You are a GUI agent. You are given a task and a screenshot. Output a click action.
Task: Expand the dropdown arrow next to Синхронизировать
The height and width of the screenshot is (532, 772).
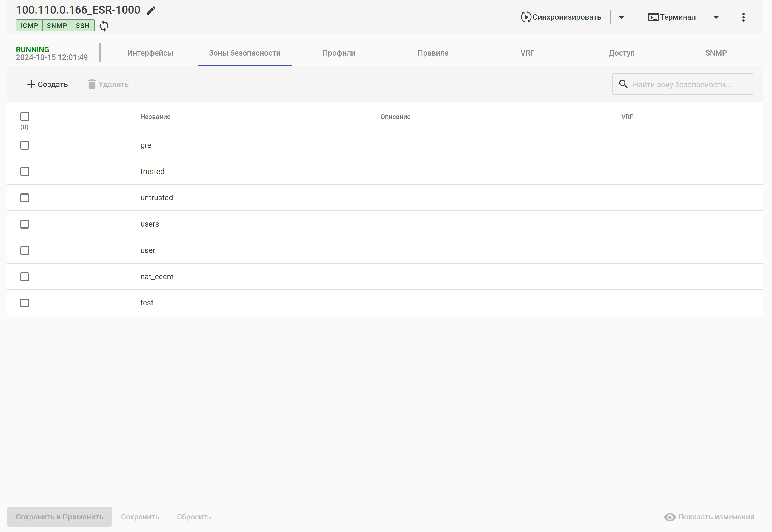(621, 17)
